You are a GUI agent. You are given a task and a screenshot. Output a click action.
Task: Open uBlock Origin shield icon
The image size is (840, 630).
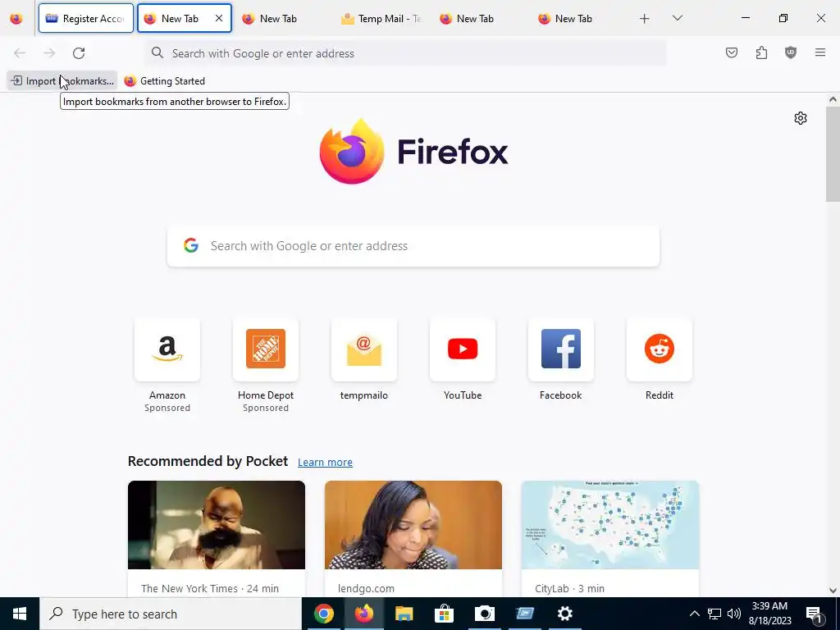point(791,52)
